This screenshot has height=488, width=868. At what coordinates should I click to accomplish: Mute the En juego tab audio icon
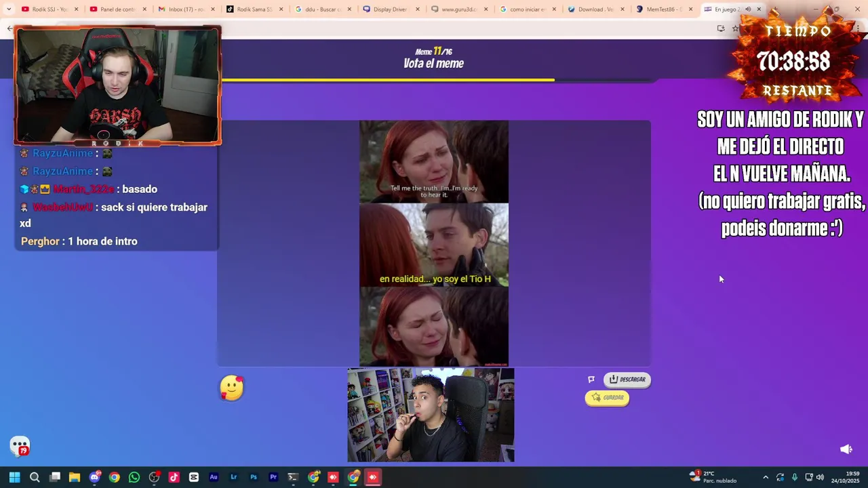click(748, 9)
